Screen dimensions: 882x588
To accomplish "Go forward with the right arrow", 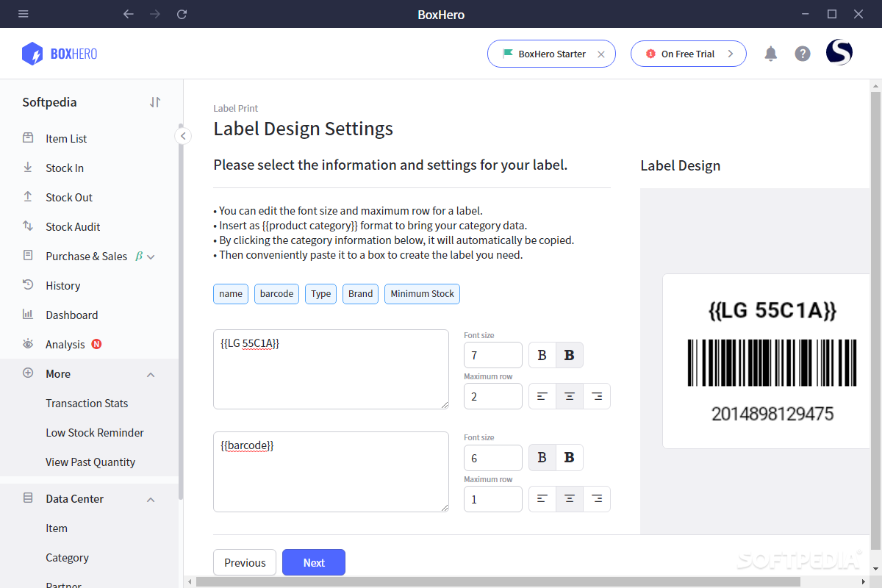I will click(155, 14).
